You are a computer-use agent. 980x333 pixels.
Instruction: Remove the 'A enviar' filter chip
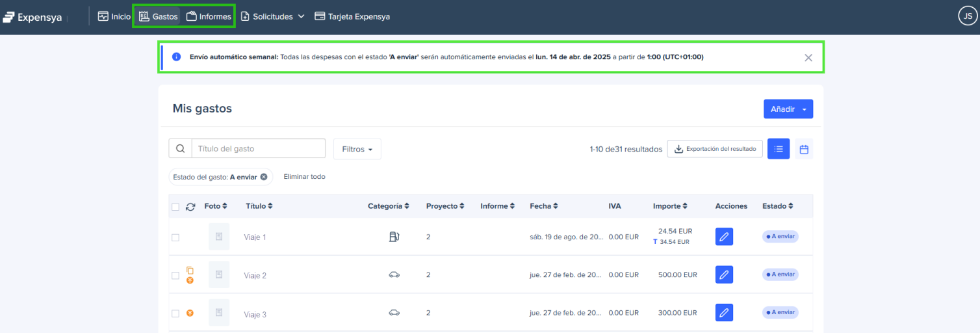pyautogui.click(x=264, y=177)
